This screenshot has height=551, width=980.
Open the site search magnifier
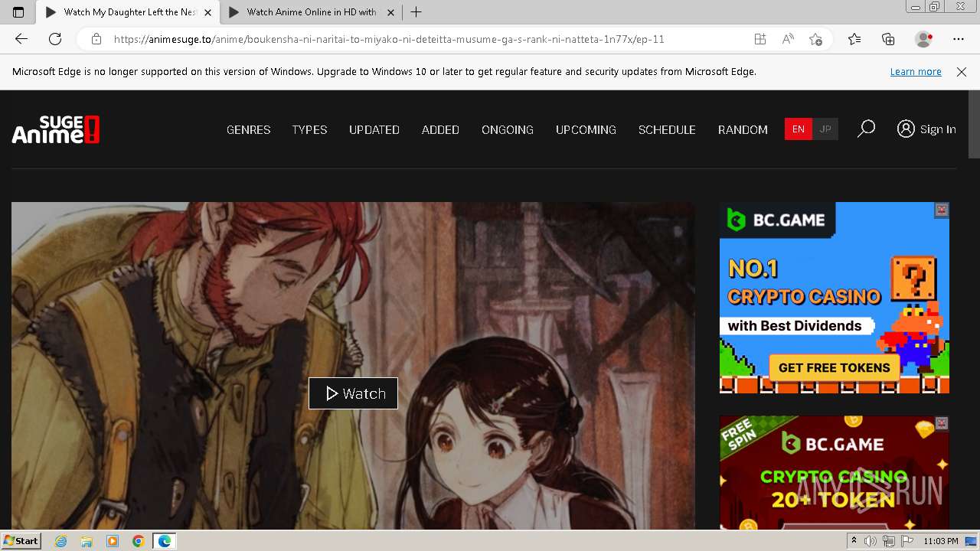(x=866, y=129)
